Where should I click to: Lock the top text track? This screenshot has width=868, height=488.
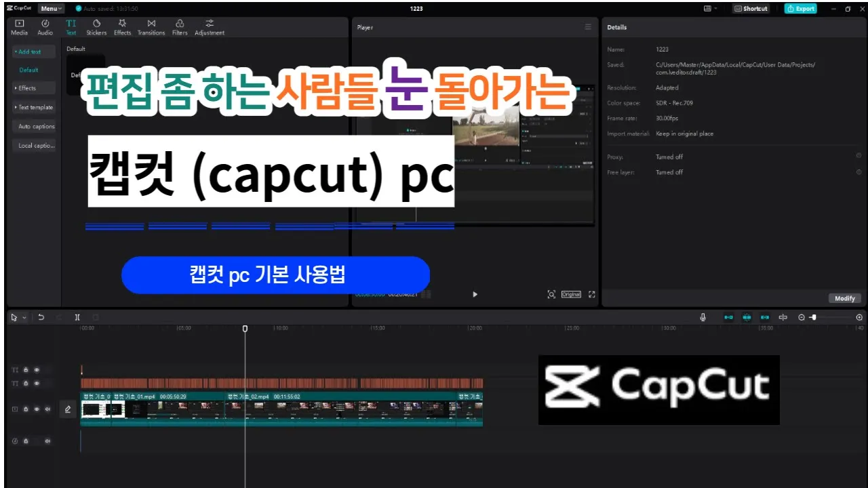point(26,370)
